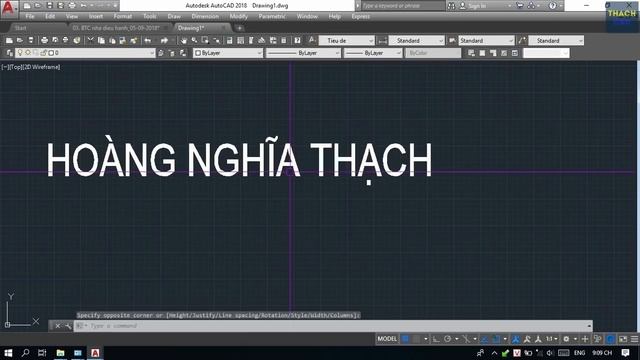Click the Plot printer icon
Image resolution: width=640 pixels, height=360 pixels.
pos(44,40)
